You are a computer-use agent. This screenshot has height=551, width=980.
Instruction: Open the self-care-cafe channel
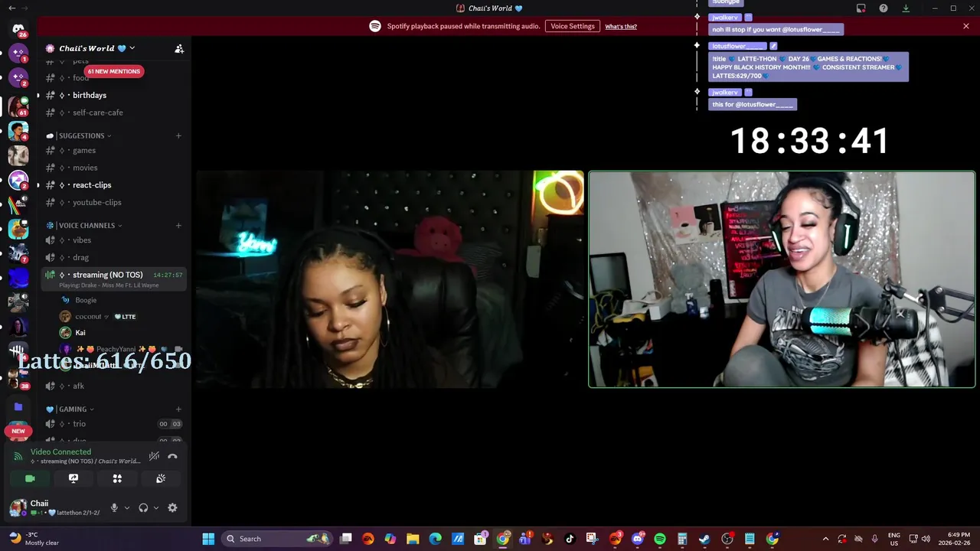click(113, 112)
